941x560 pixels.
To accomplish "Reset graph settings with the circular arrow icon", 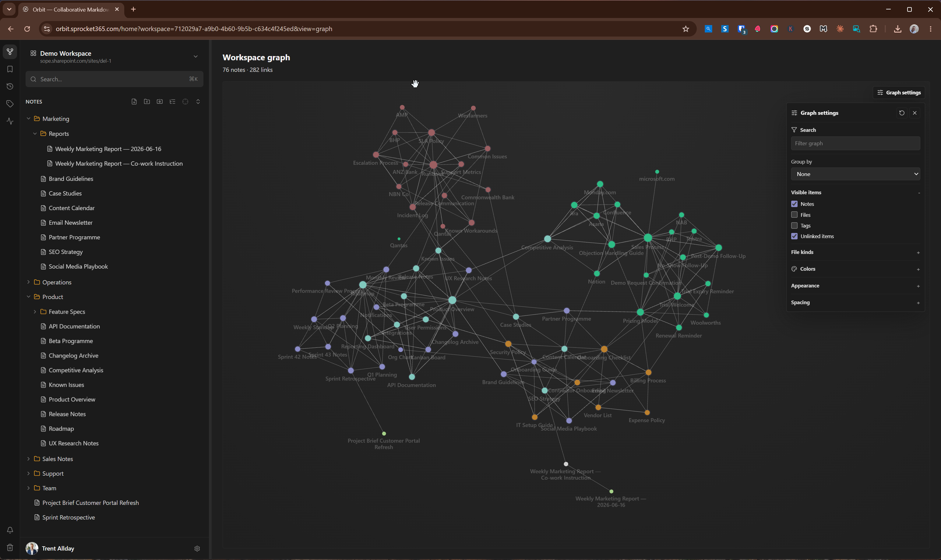I will (x=902, y=113).
